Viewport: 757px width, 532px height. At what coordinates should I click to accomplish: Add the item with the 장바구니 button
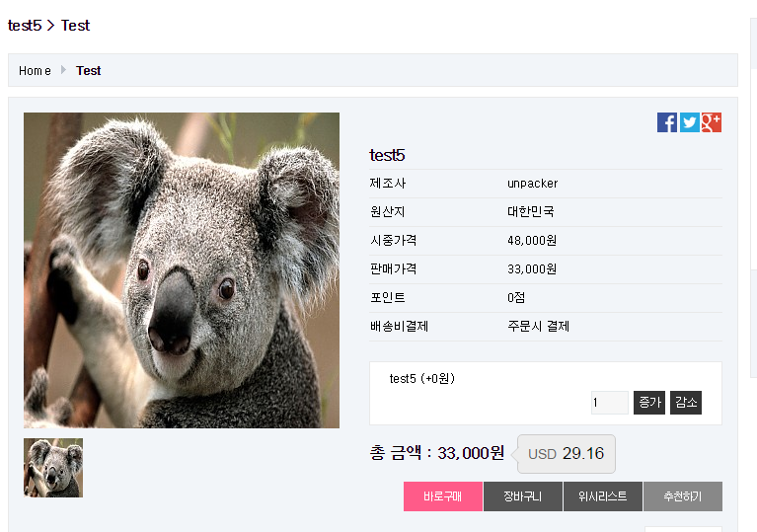523,496
